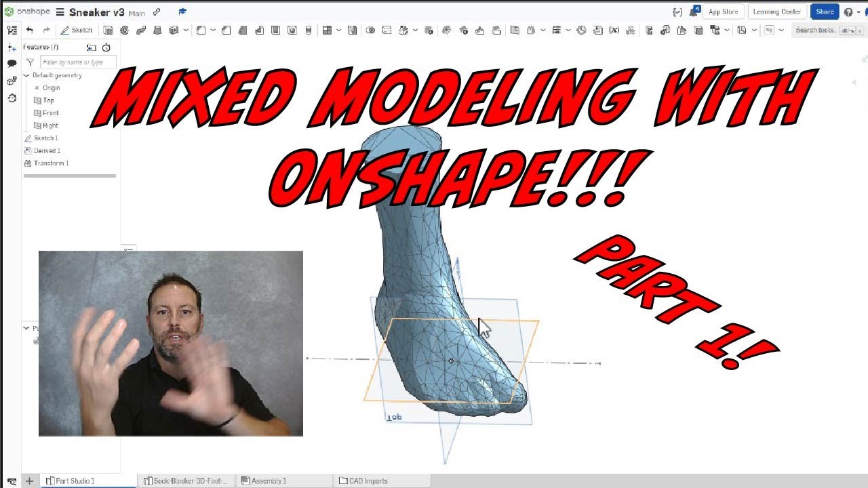Switch to the Part Studio 1 tab

(x=75, y=481)
